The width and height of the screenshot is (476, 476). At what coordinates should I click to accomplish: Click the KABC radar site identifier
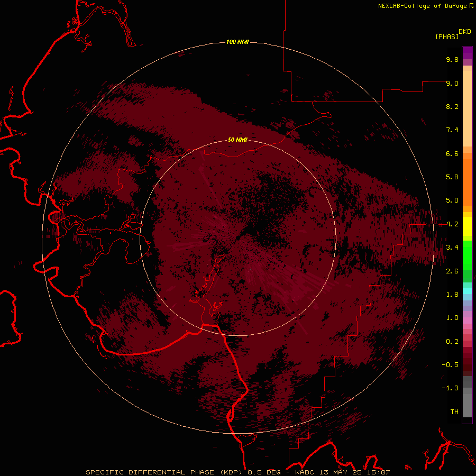[x=305, y=472]
